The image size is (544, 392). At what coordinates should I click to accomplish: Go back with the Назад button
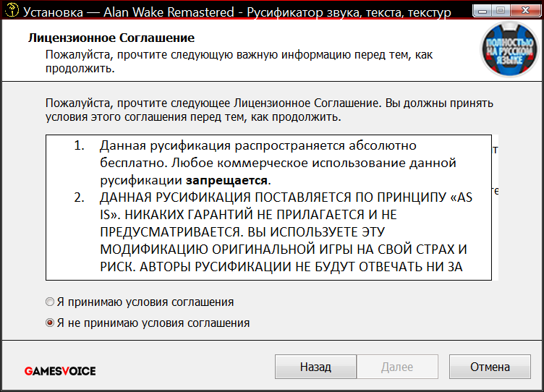coord(315,367)
